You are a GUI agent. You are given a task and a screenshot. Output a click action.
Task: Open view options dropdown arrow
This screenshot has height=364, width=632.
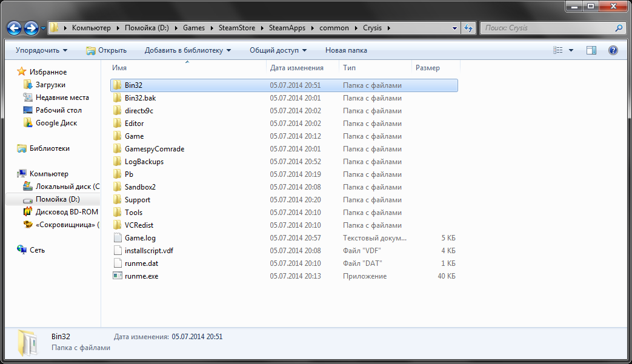tap(571, 50)
